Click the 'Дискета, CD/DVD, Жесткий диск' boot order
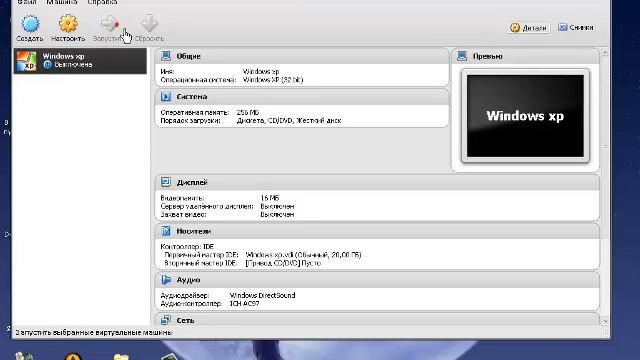 [289, 121]
